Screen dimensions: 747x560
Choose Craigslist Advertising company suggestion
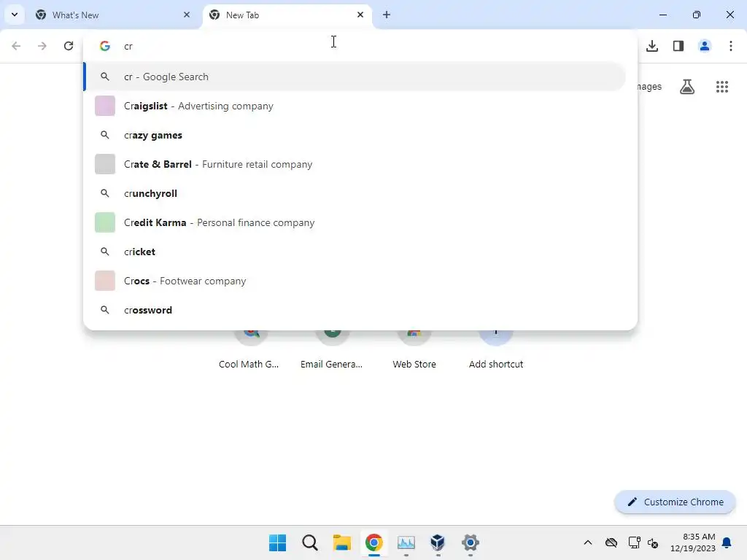[x=355, y=106]
